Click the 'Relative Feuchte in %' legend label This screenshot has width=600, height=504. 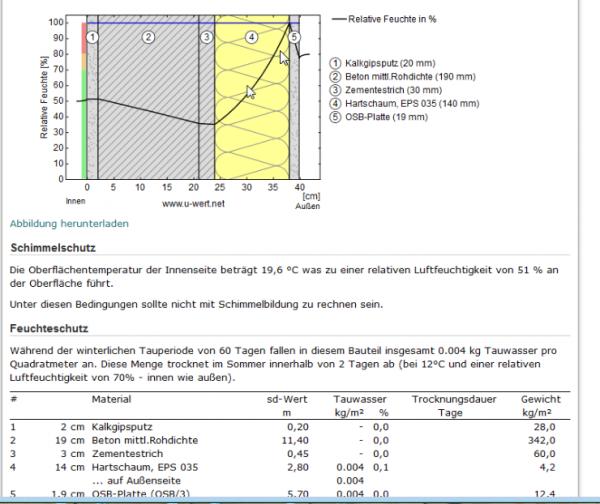(x=392, y=19)
